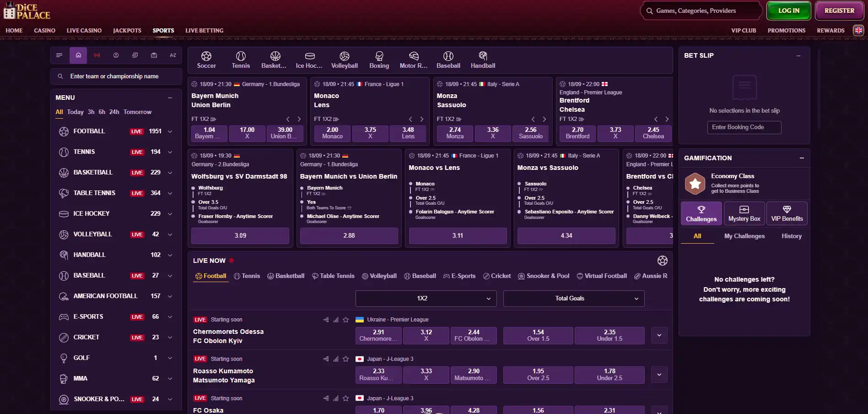The height and width of the screenshot is (414, 868).
Task: Open the VIP Benefits tile
Action: (787, 213)
